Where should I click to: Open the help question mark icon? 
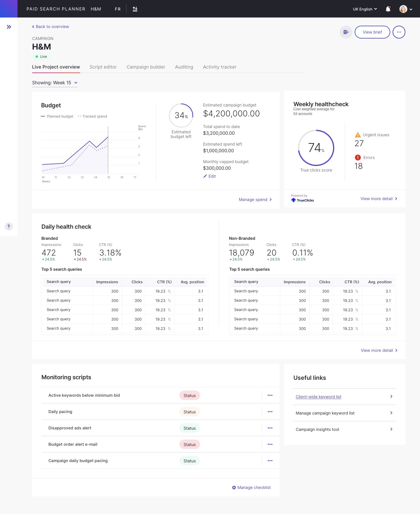pos(9,226)
